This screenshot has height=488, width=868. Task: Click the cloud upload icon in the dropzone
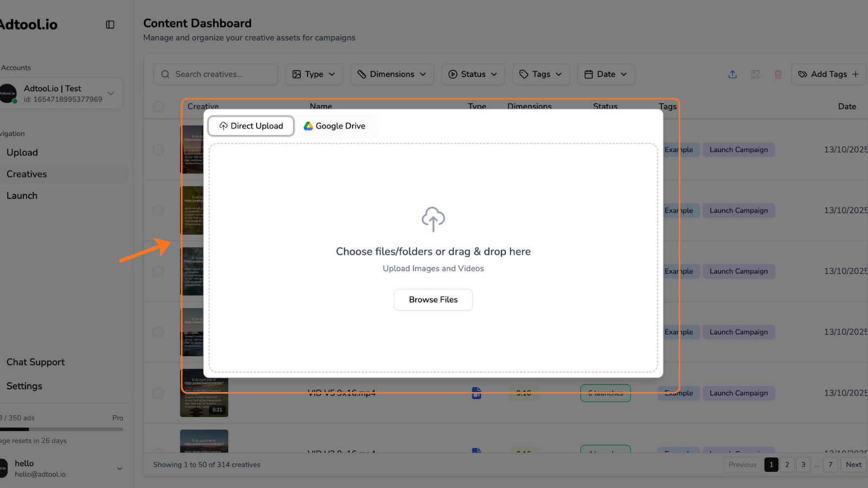pyautogui.click(x=433, y=219)
